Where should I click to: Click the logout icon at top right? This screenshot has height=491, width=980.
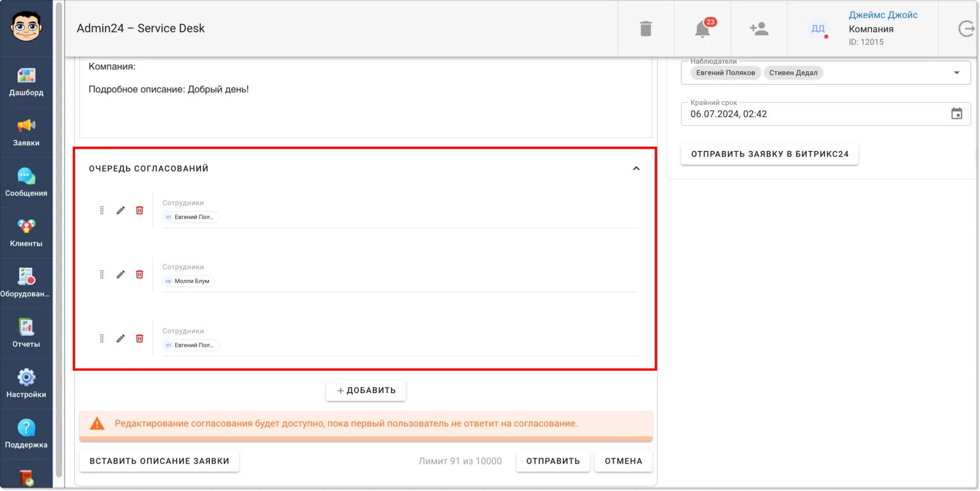[967, 29]
